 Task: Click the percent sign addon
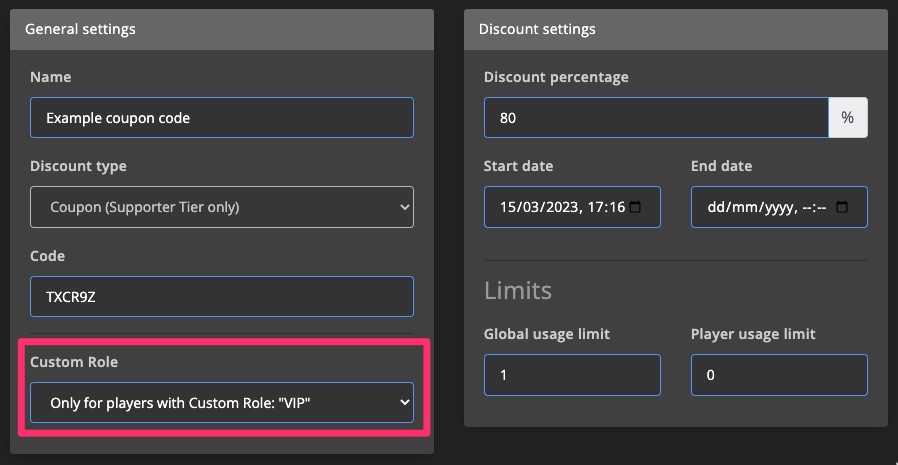[x=848, y=117]
